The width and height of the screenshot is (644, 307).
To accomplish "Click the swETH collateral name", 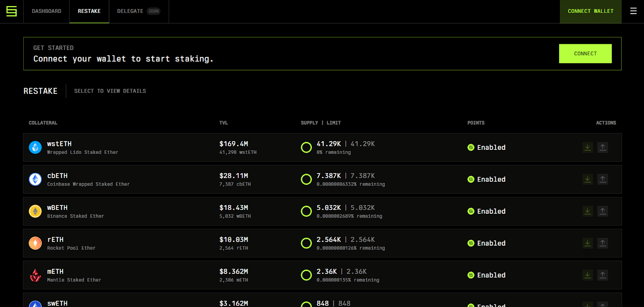I will [x=58, y=303].
